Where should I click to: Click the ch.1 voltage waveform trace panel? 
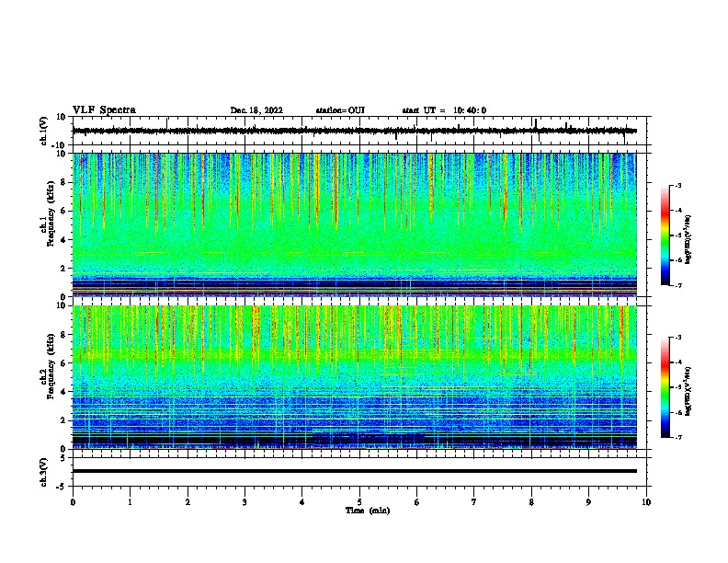tap(359, 131)
